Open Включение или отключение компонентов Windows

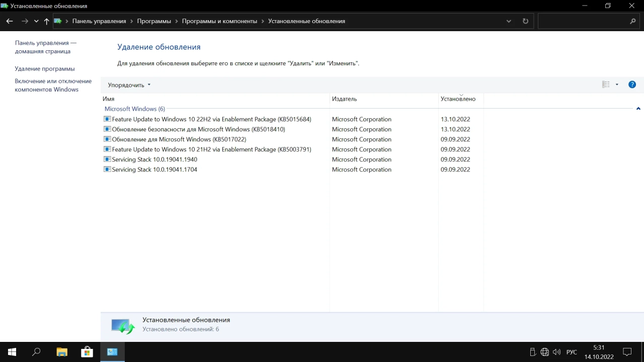click(53, 85)
